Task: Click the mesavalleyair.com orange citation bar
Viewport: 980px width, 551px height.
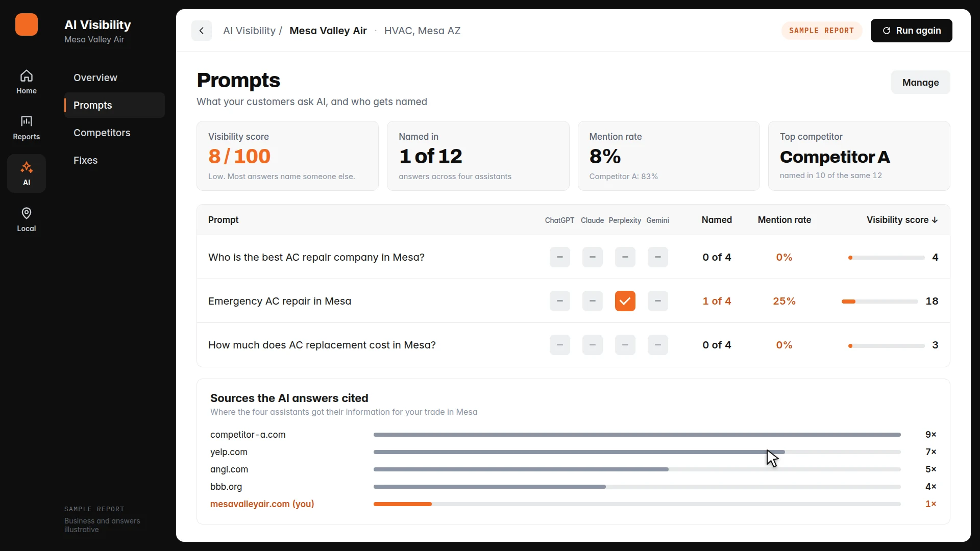Action: pos(403,504)
